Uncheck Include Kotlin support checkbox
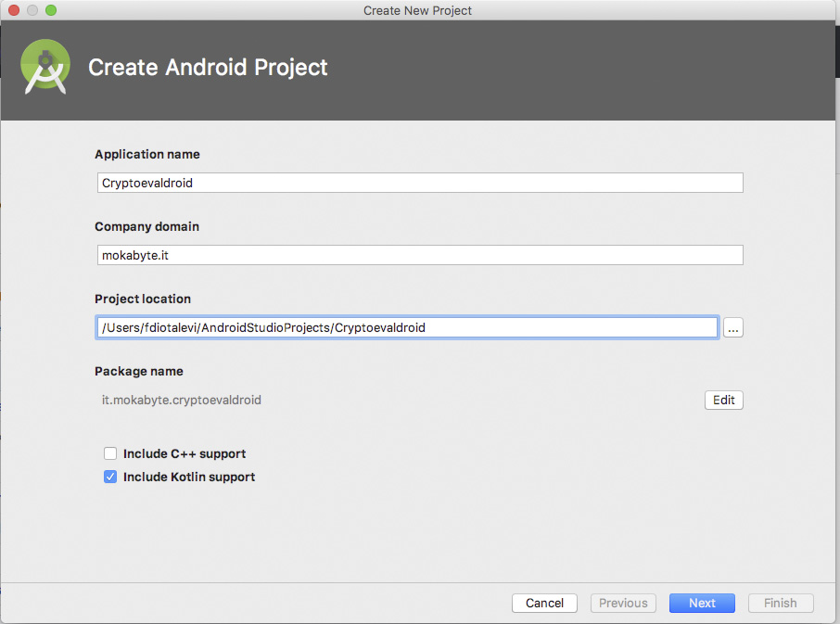 (110, 477)
